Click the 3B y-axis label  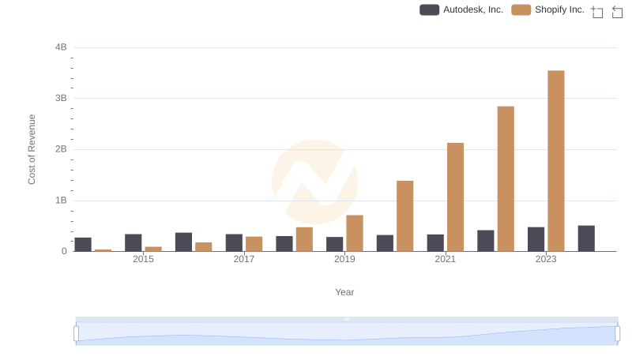pyautogui.click(x=61, y=98)
